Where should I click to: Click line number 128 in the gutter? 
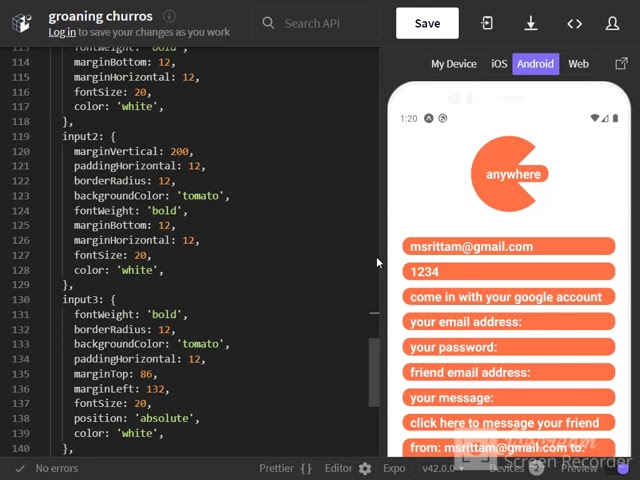coord(20,270)
